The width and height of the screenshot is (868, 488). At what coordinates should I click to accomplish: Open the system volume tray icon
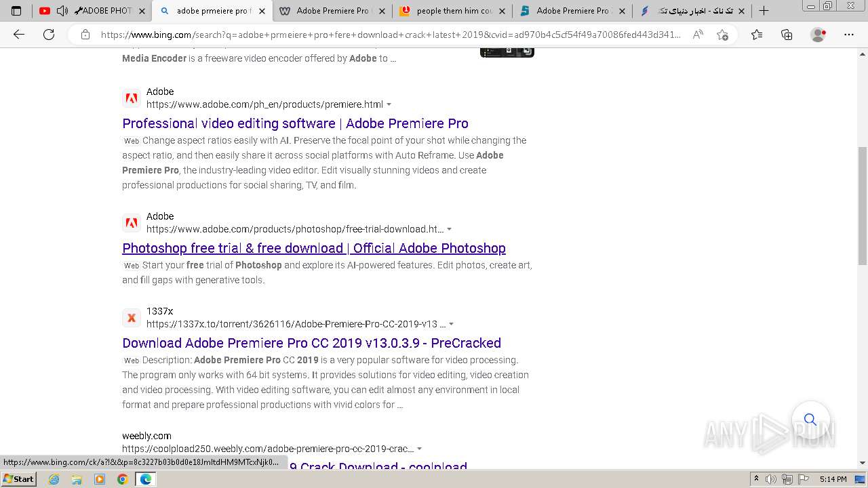tap(771, 479)
